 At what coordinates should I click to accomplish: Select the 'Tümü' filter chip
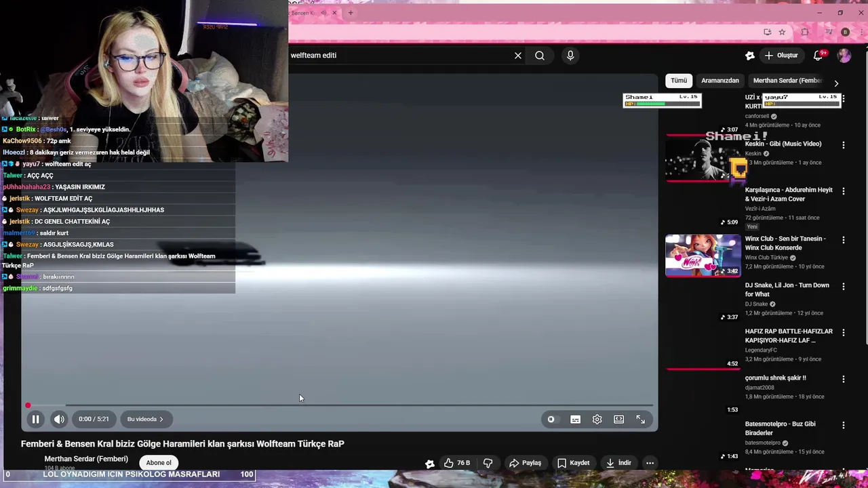pyautogui.click(x=679, y=81)
